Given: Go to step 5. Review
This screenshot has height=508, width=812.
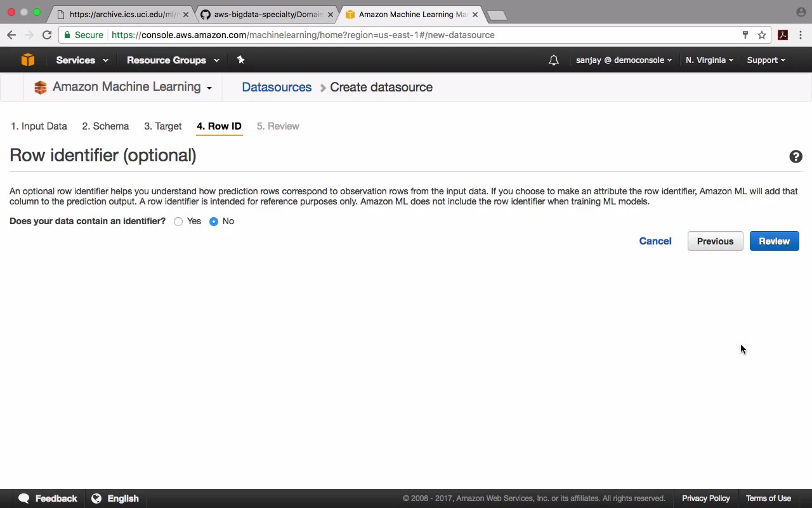Looking at the screenshot, I should point(278,126).
